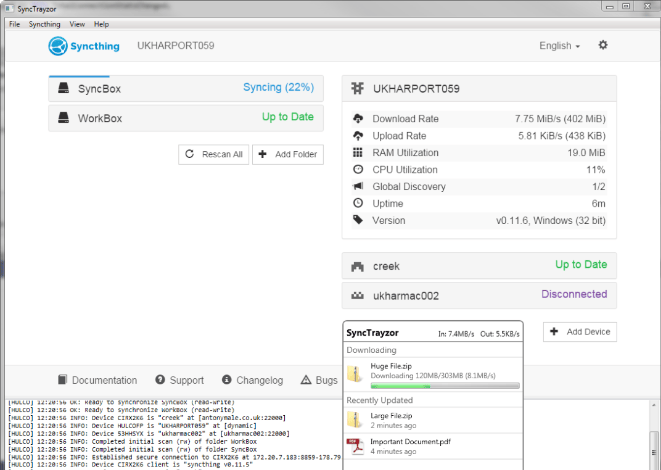Click the Rescan All button
The width and height of the screenshot is (661, 470).
tap(214, 154)
